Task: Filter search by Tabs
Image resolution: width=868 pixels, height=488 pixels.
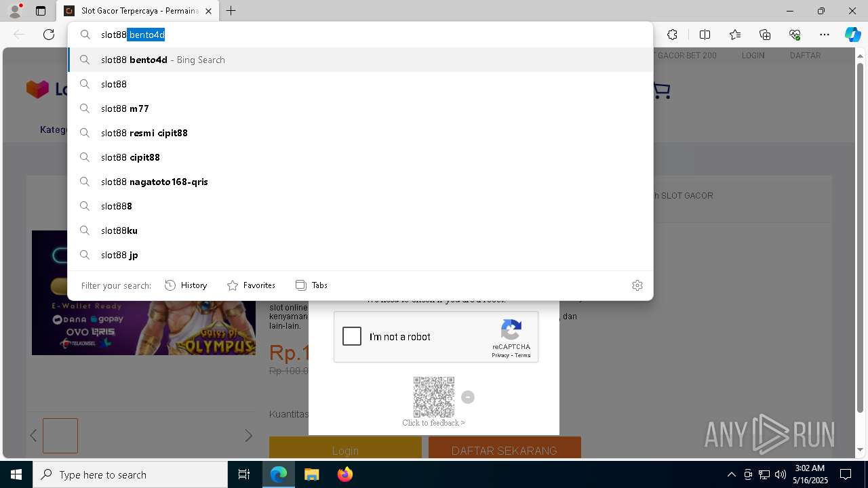Action: 312,285
